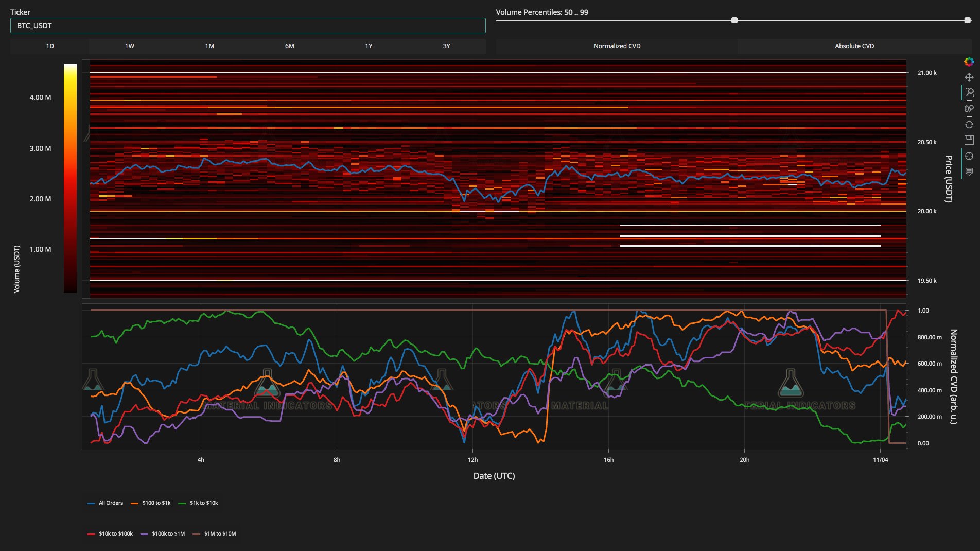The image size is (980, 551).
Task: Click the lower Volume Percentiles slider handle
Action: point(734,20)
